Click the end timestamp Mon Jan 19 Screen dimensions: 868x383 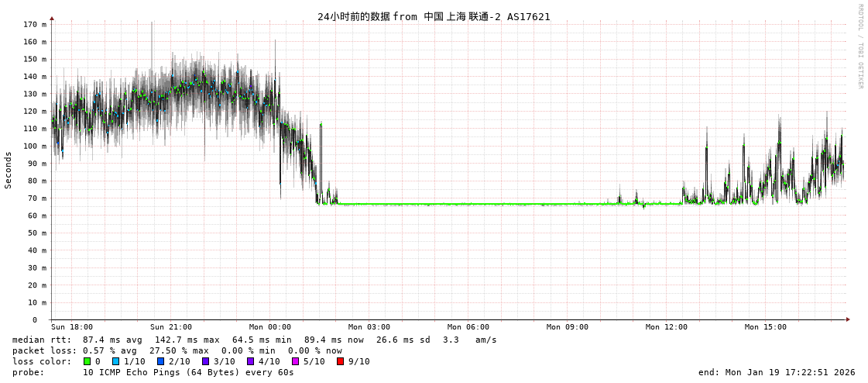[x=776, y=372]
